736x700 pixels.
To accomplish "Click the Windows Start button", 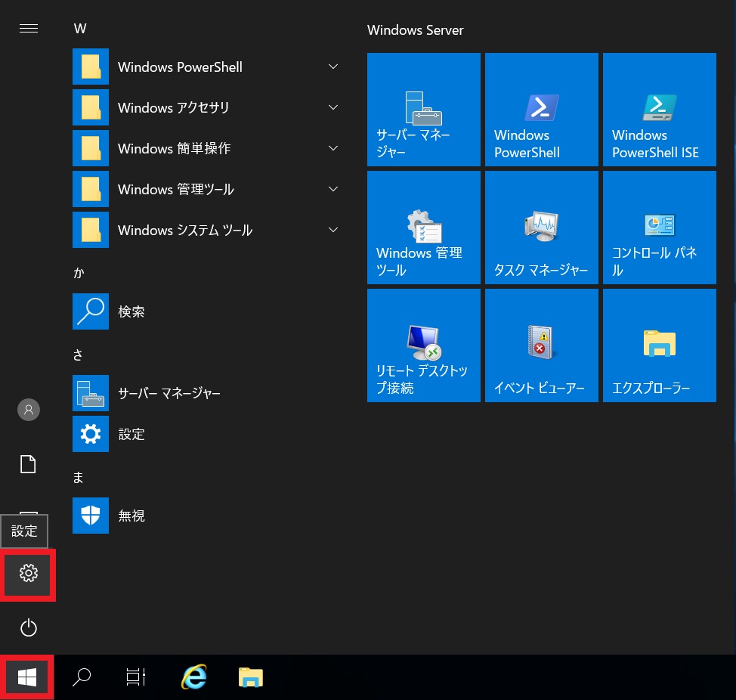I will pos(27,677).
